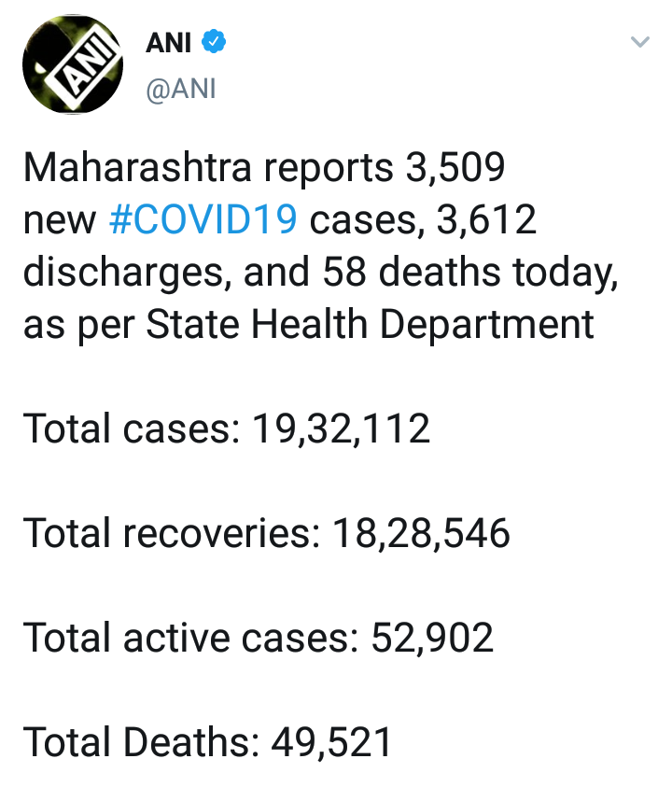This screenshot has width=672, height=787.
Task: Click the 19,32,112 total cases figure
Action: 342,429
